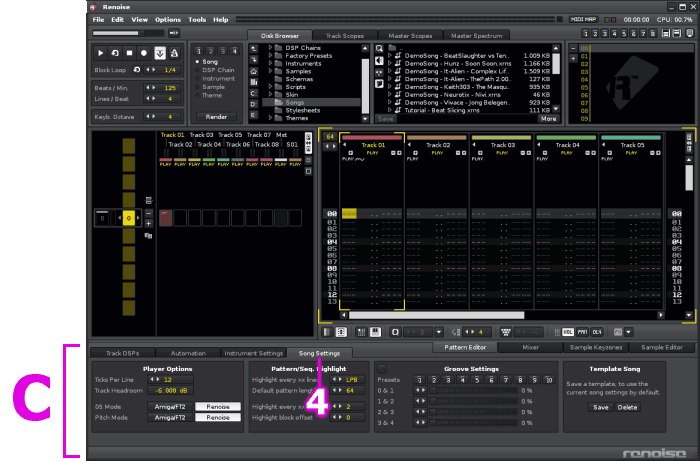Switch to the Mixer tab
700x461 pixels.
point(530,347)
